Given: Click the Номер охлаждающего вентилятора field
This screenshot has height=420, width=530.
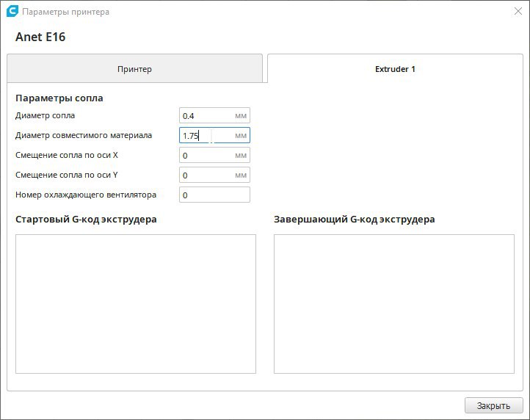Looking at the screenshot, I should [x=214, y=195].
